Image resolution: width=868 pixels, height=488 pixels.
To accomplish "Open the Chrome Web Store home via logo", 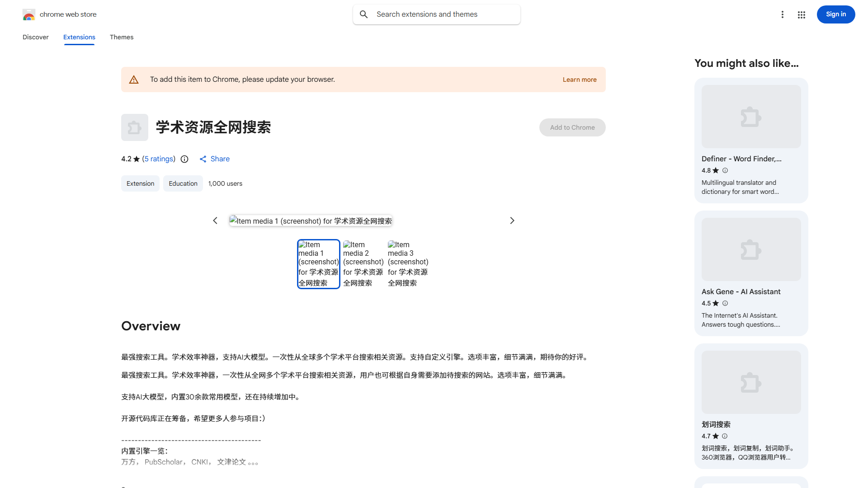I will [29, 14].
